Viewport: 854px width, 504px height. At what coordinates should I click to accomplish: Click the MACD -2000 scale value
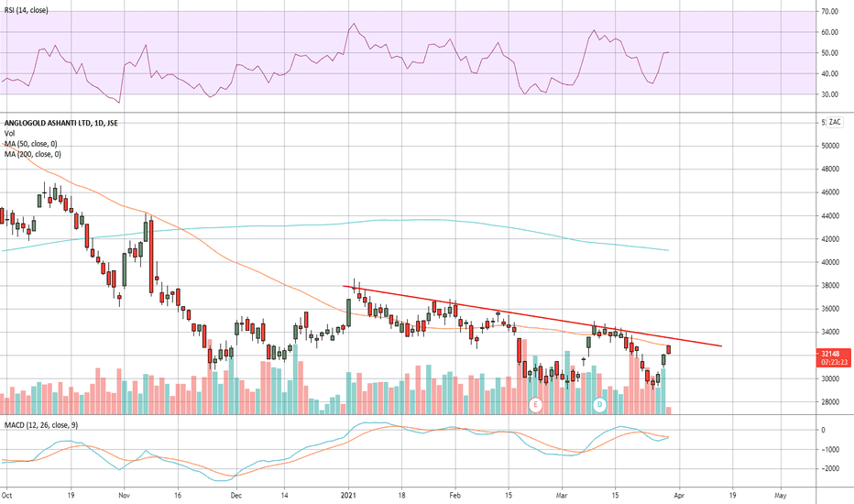830,468
